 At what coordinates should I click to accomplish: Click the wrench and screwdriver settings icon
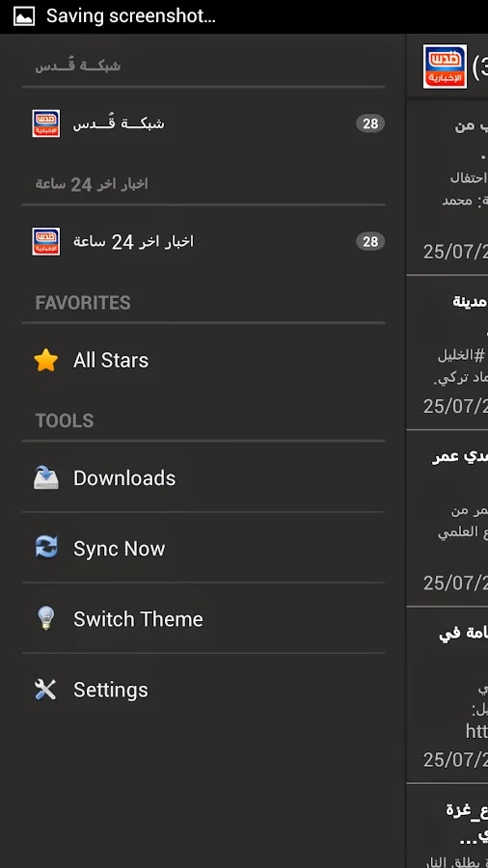point(46,690)
